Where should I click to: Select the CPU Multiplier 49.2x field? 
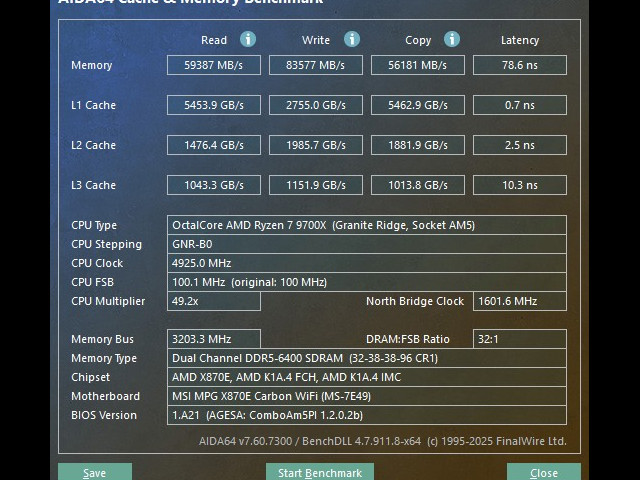coord(214,301)
